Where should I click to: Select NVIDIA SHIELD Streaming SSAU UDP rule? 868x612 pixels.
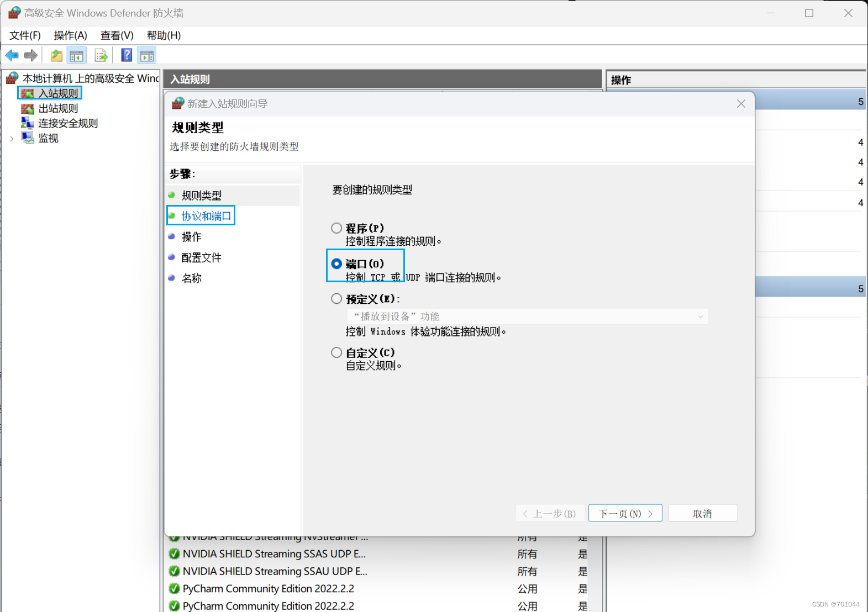click(x=275, y=571)
